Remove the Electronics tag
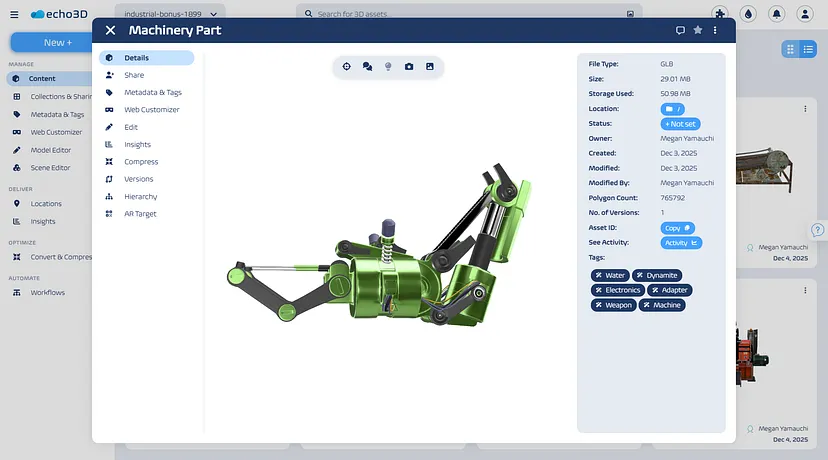Viewport: 828px width, 460px height. (598, 290)
